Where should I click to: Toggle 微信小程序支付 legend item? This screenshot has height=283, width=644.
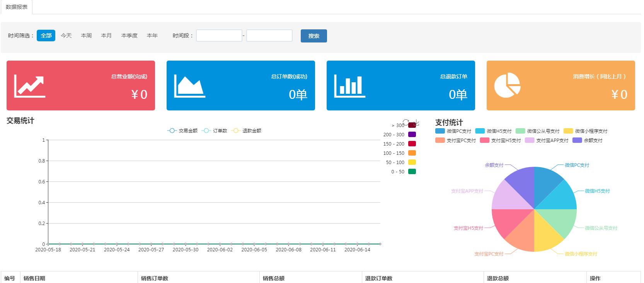pos(585,131)
